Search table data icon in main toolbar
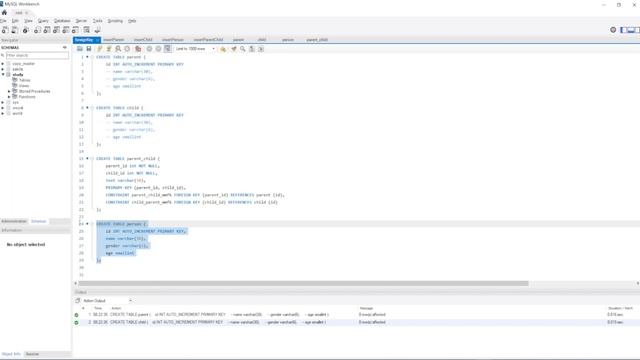This screenshot has width=640, height=360. [x=87, y=30]
